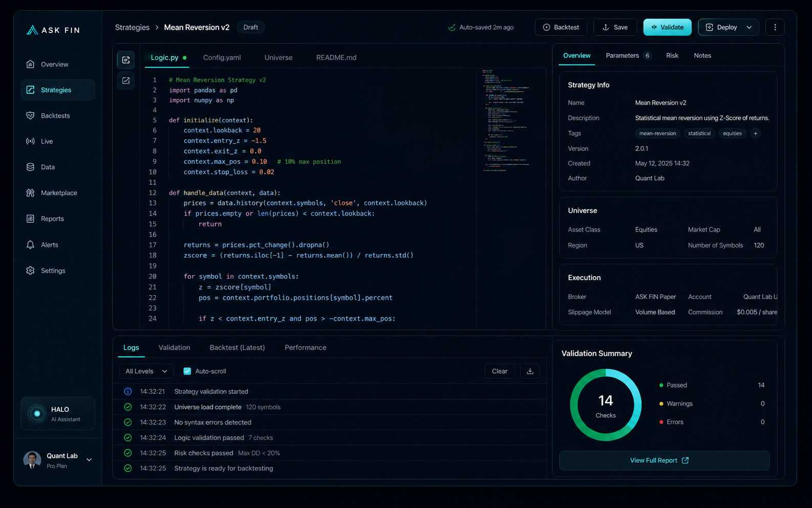Open the Backtests shield icon
Image resolution: width=812 pixels, height=508 pixels.
pos(30,116)
